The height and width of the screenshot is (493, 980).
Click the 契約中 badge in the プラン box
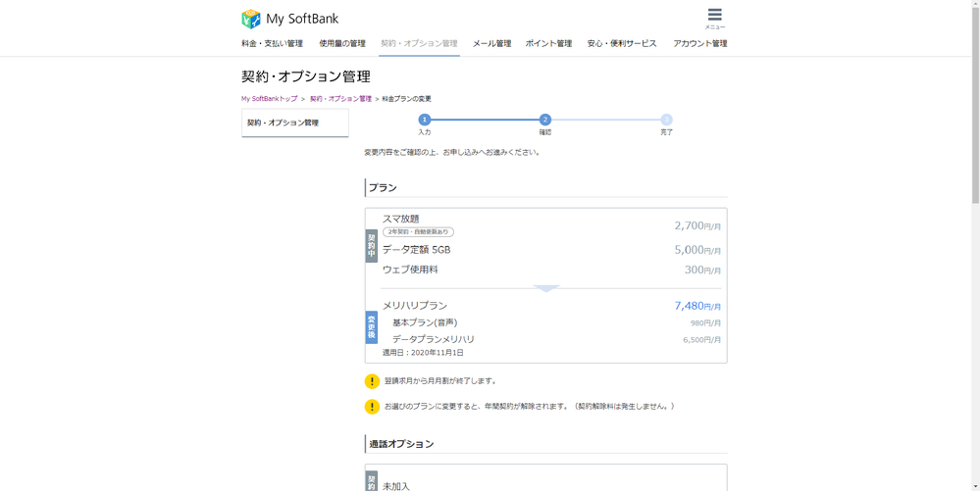coord(371,246)
